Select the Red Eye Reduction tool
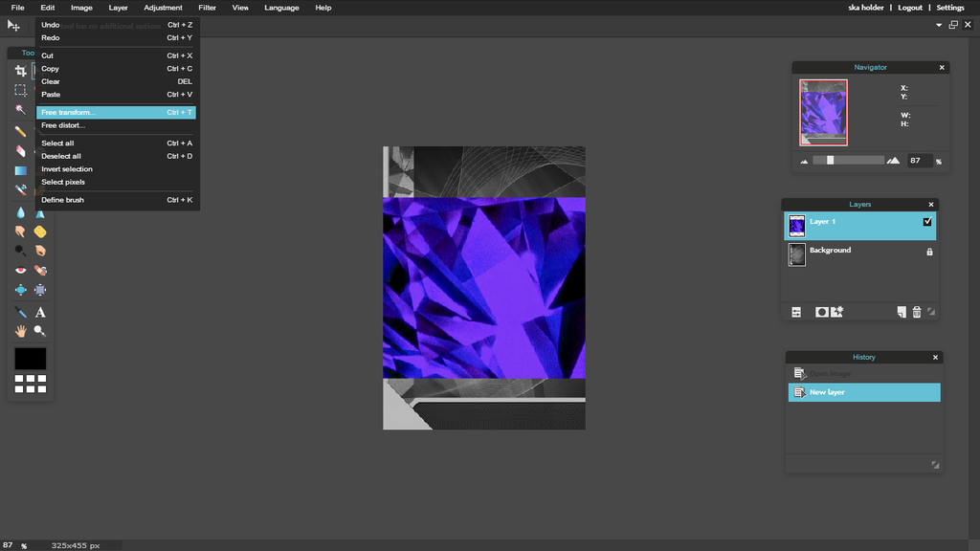The image size is (980, 551). 21,271
